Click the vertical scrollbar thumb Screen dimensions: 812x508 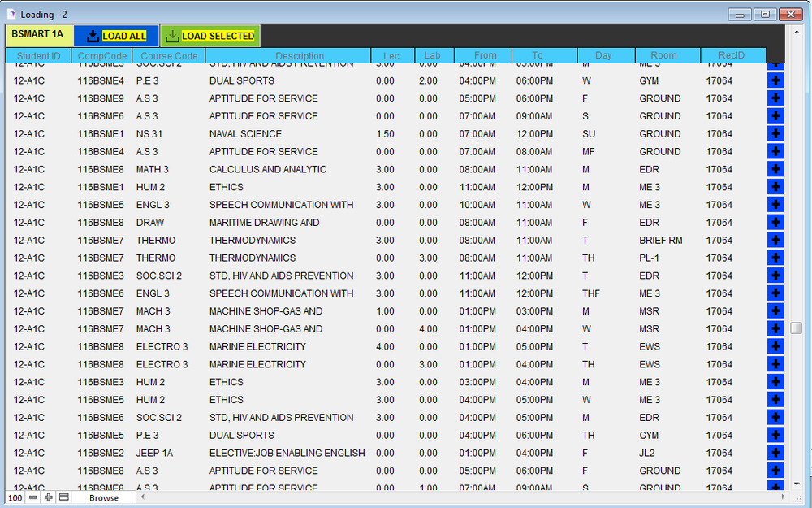pyautogui.click(x=796, y=328)
